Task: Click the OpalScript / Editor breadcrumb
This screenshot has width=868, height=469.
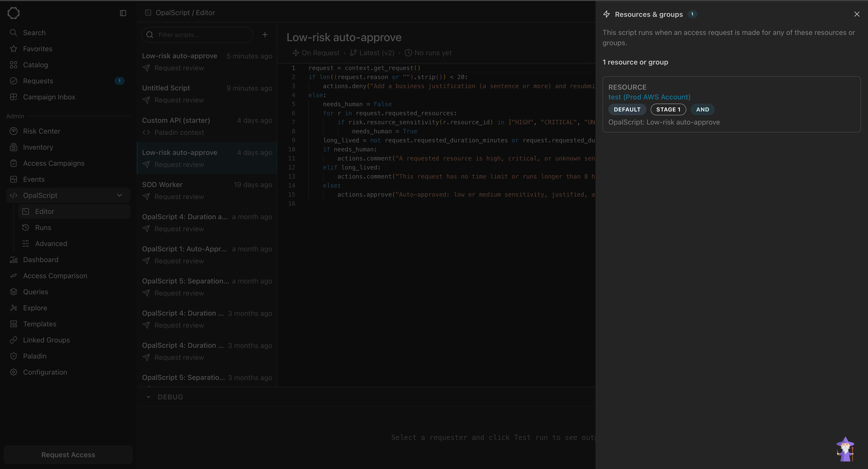Action: point(185,13)
